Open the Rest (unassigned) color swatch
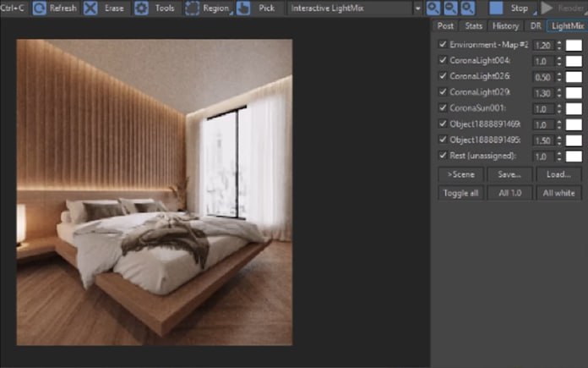The width and height of the screenshot is (588, 368). pos(574,157)
